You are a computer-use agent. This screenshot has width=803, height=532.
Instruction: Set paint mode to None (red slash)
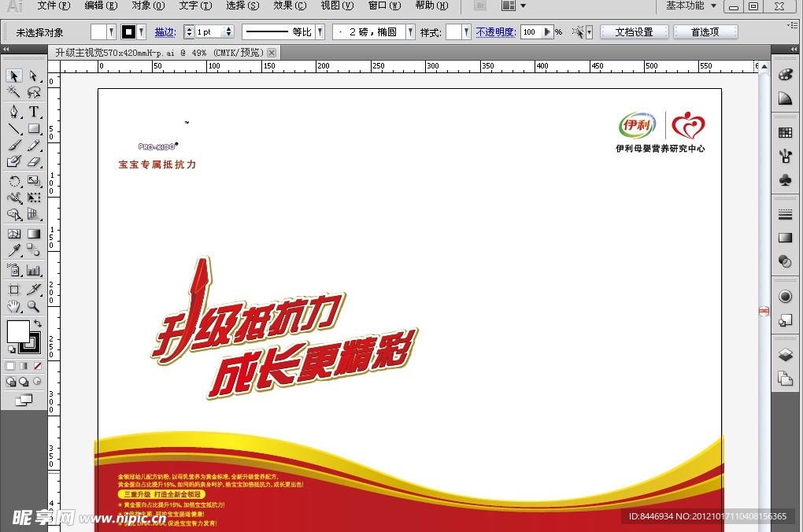(37, 366)
